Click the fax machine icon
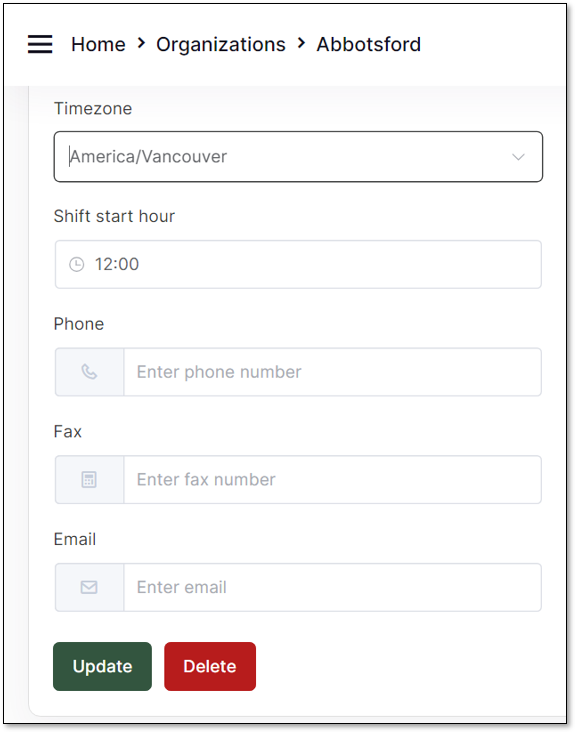 tap(89, 480)
